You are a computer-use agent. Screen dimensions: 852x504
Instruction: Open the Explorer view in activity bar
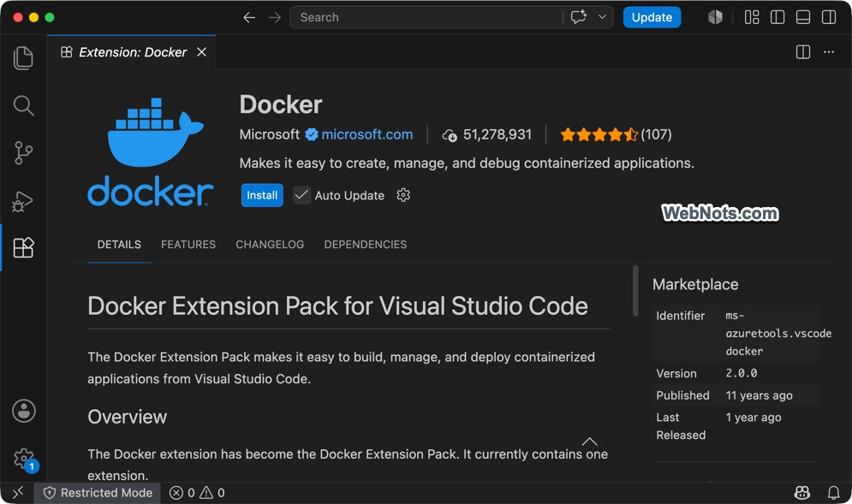[x=23, y=58]
